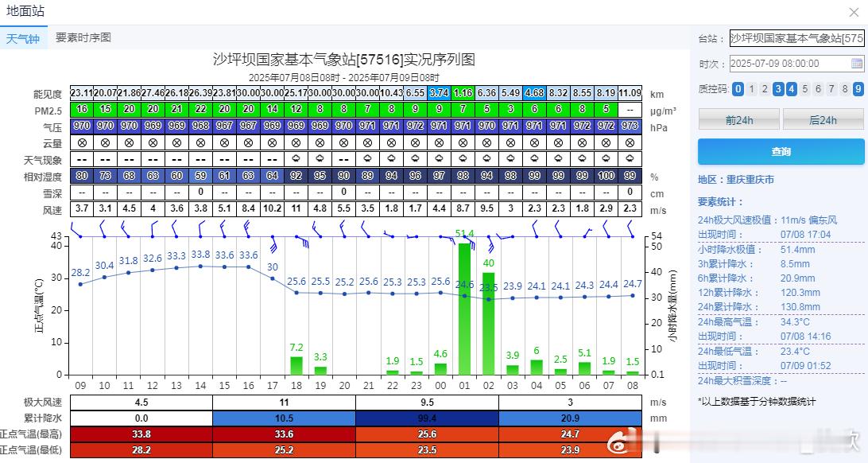Click pressure cell 973
868x463 pixels.
point(630,126)
